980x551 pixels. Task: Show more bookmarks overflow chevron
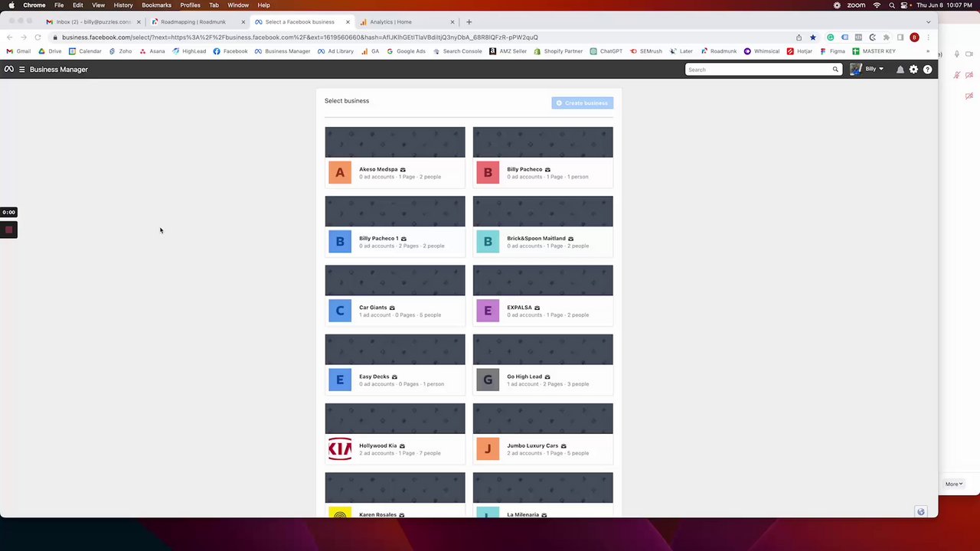click(x=927, y=51)
